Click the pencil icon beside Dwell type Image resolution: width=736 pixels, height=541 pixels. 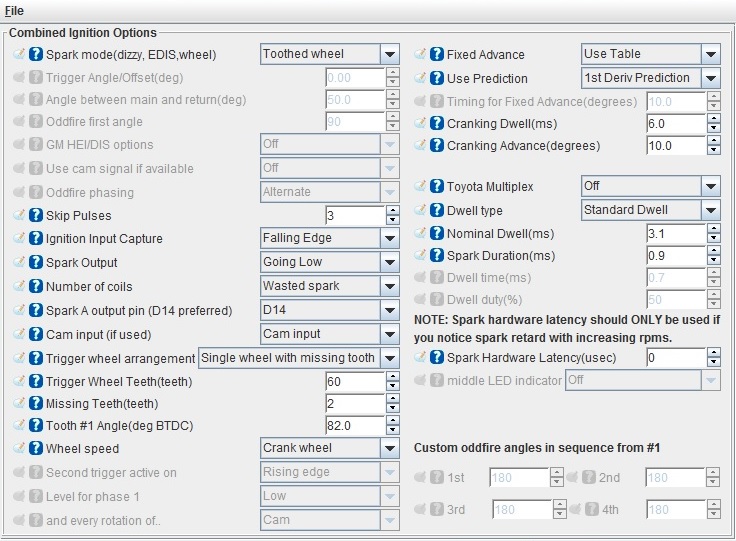pyautogui.click(x=420, y=211)
